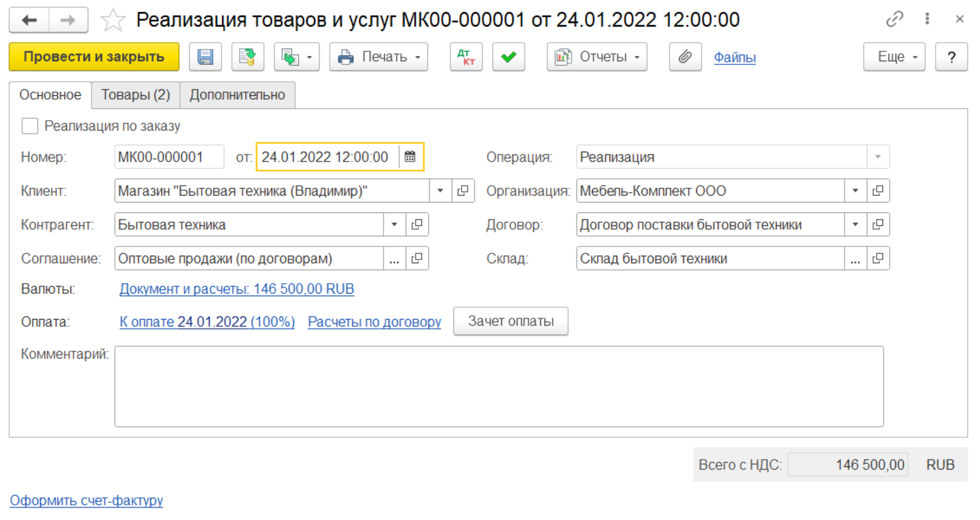Click the Оформить счет-фактуру link
Image resolution: width=980 pixels, height=520 pixels.
(86, 500)
